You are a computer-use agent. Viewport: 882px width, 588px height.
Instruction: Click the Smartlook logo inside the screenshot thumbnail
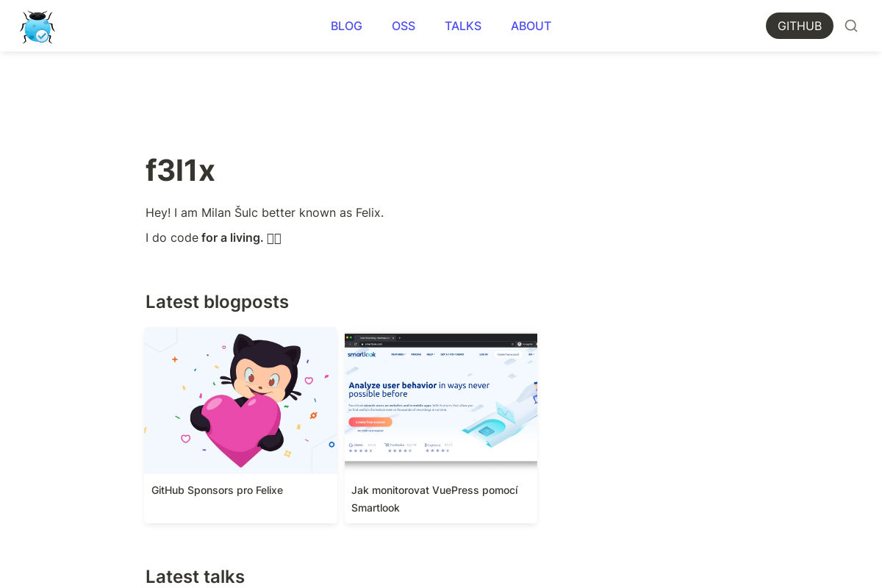362,354
